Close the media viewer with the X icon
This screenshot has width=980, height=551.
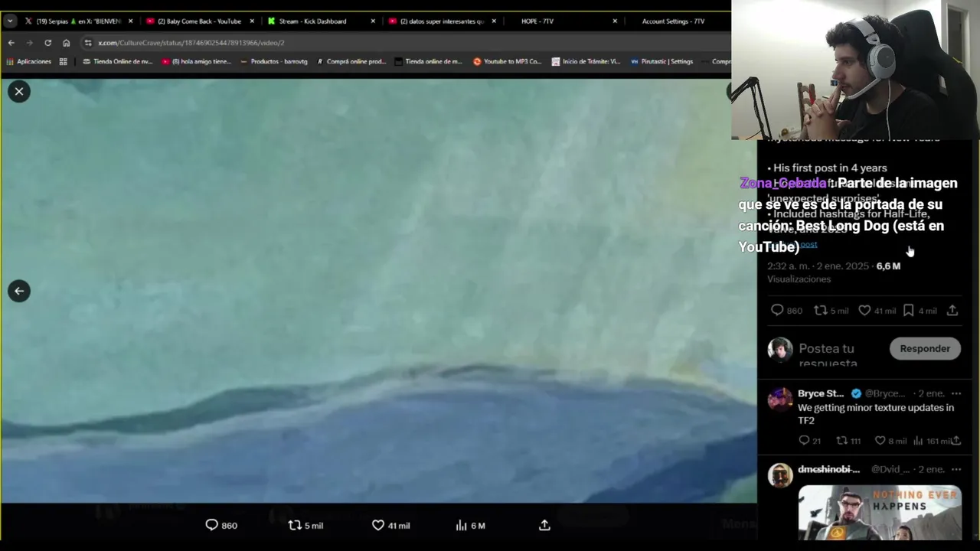[x=19, y=92]
